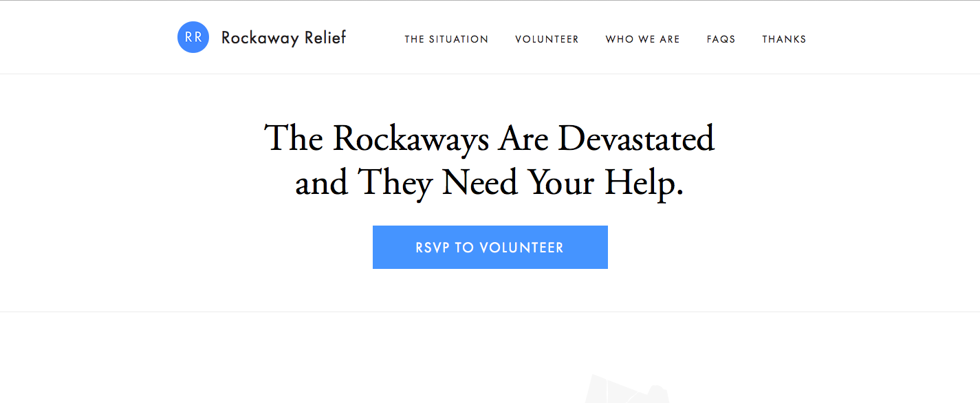Viewport: 980px width, 403px height.
Task: Open the FAQs page link
Action: (721, 39)
